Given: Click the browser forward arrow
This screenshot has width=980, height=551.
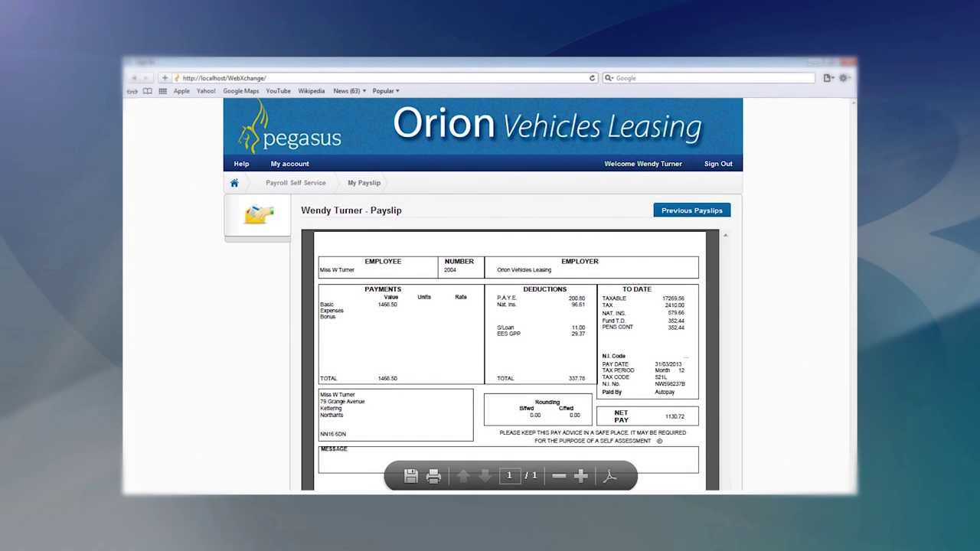Looking at the screenshot, I should 147,78.
